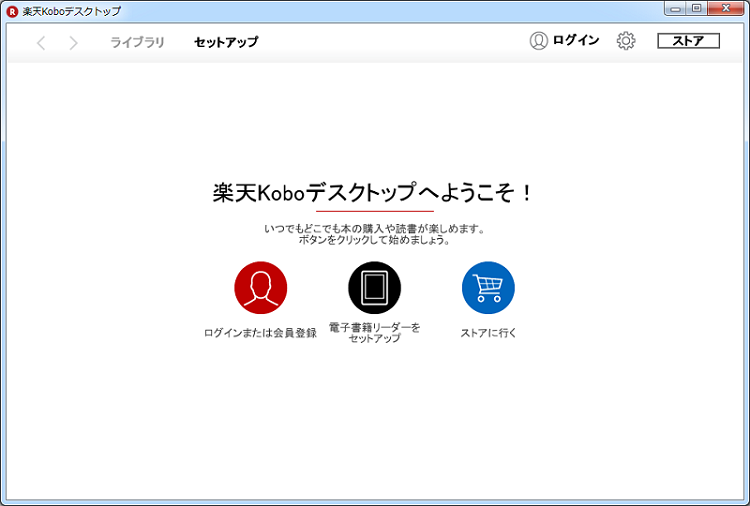The width and height of the screenshot is (750, 506).
Task: Click the ログイン text in the header
Action: click(576, 41)
